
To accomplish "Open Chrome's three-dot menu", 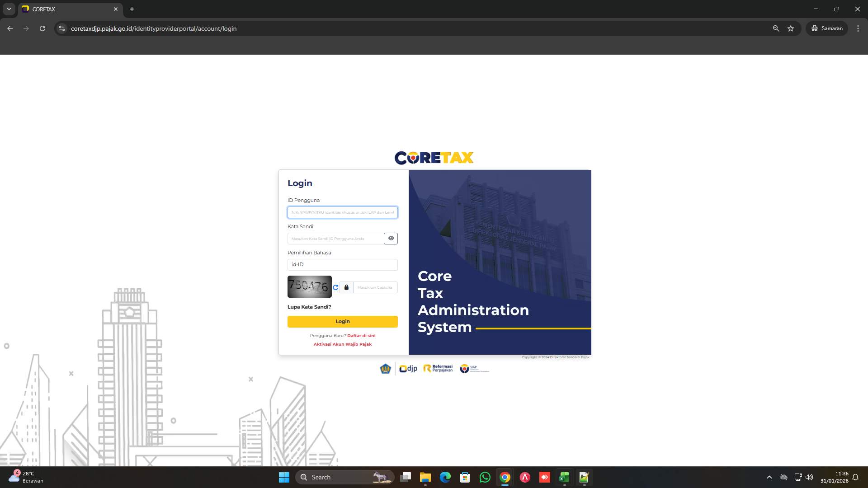I will (x=858, y=28).
